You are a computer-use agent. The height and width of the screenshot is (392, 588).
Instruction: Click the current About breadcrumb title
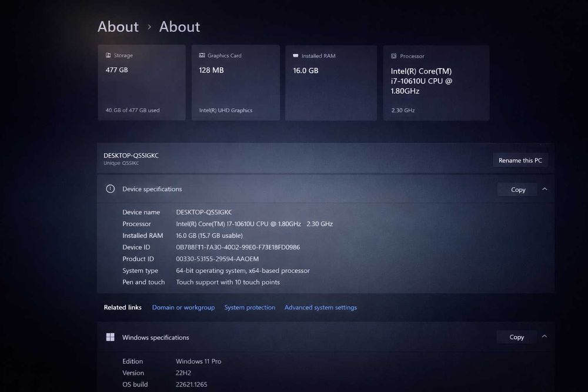[x=179, y=26]
